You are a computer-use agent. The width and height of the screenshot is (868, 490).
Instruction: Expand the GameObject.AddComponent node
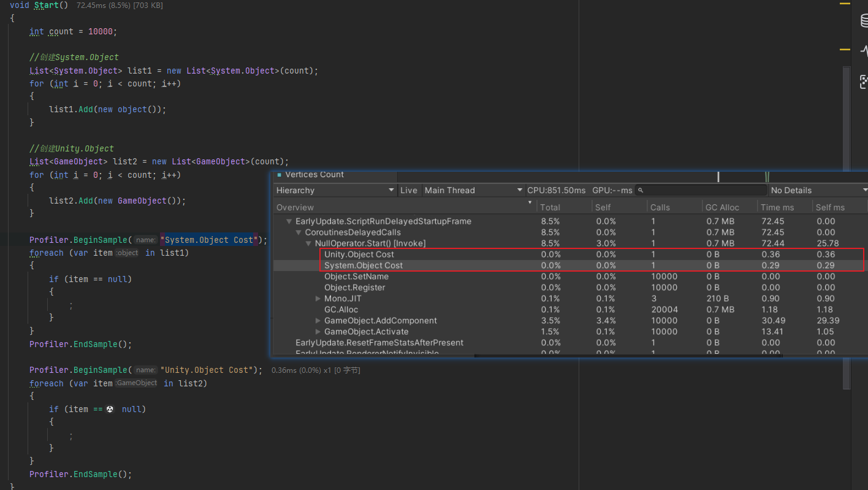point(318,321)
